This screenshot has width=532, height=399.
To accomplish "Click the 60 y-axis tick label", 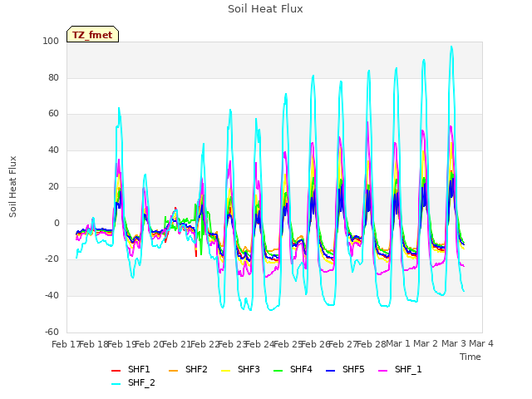I will [53, 114].
